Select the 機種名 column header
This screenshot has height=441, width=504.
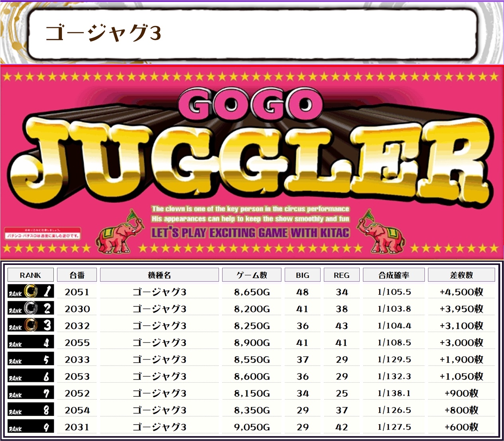click(159, 275)
